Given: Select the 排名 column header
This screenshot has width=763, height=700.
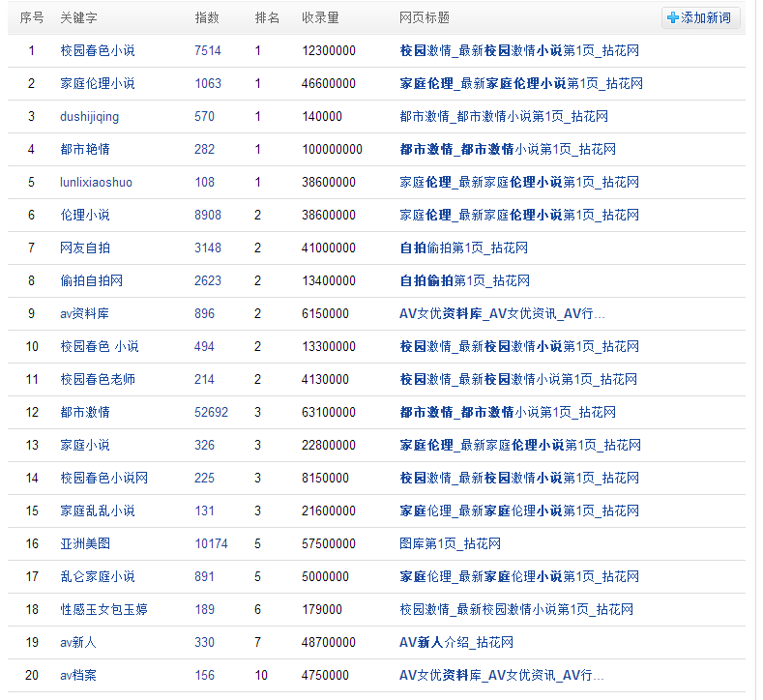Looking at the screenshot, I should tap(267, 18).
